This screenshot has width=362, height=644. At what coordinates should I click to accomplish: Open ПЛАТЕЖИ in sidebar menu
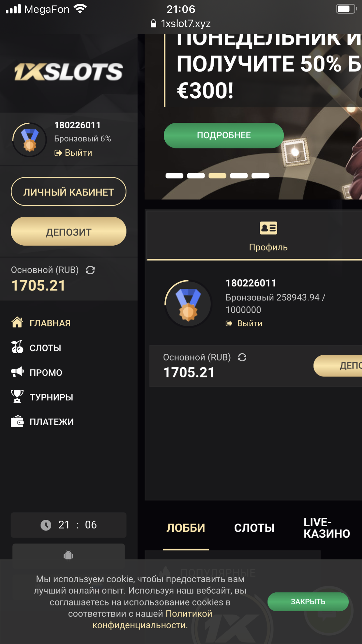pyautogui.click(x=42, y=422)
